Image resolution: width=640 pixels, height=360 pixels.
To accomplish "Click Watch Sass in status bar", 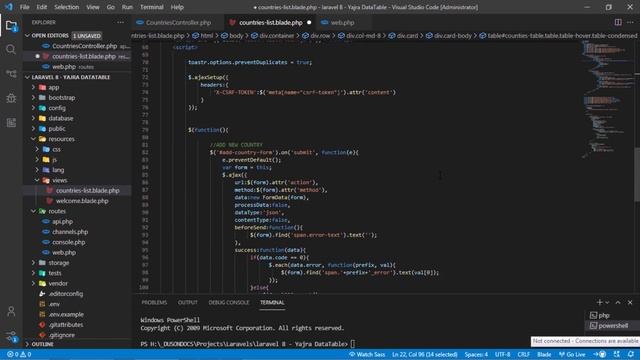I will coord(367,354).
